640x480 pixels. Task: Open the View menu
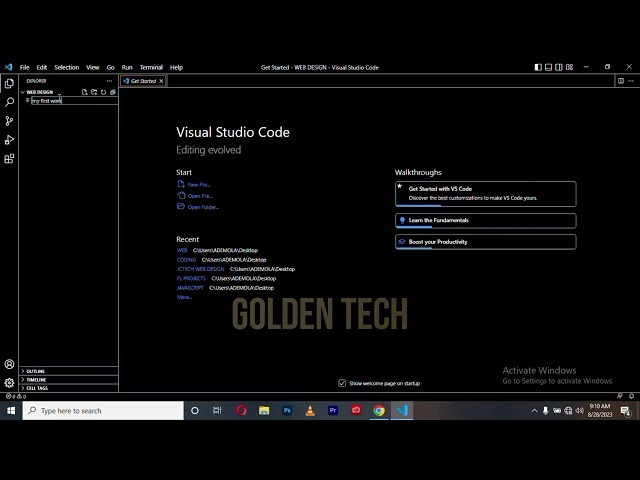[93, 67]
